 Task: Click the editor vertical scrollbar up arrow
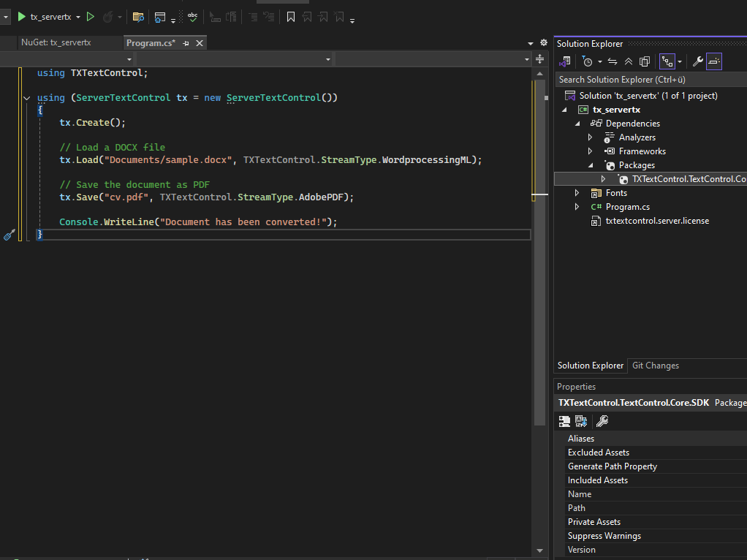pyautogui.click(x=539, y=74)
